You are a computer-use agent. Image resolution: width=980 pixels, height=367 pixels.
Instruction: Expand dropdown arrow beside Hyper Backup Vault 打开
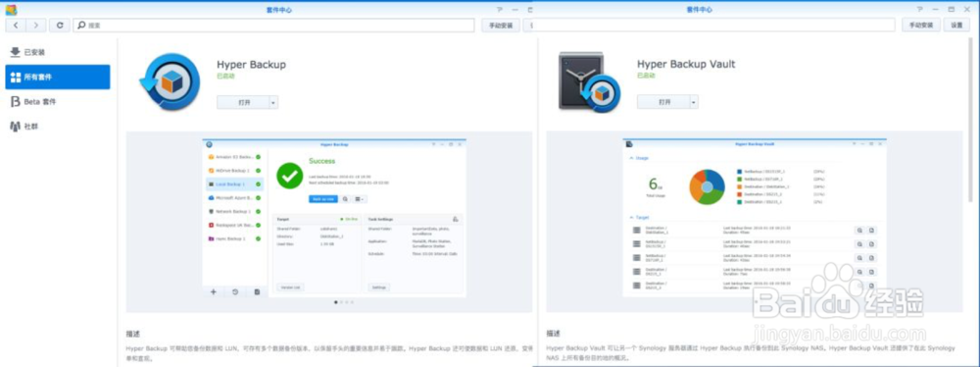point(694,102)
